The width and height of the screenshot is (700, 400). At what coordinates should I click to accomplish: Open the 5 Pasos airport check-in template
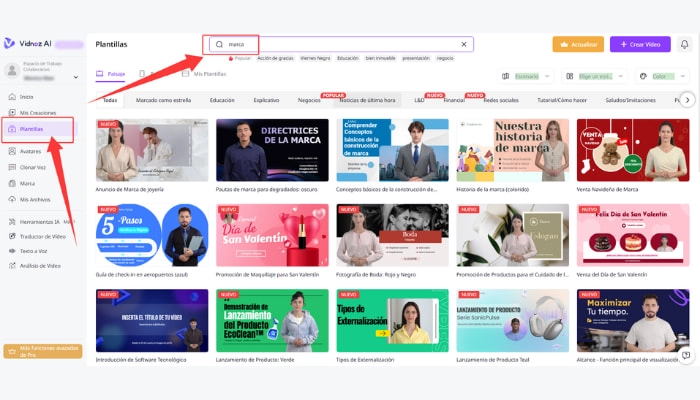pyautogui.click(x=152, y=235)
